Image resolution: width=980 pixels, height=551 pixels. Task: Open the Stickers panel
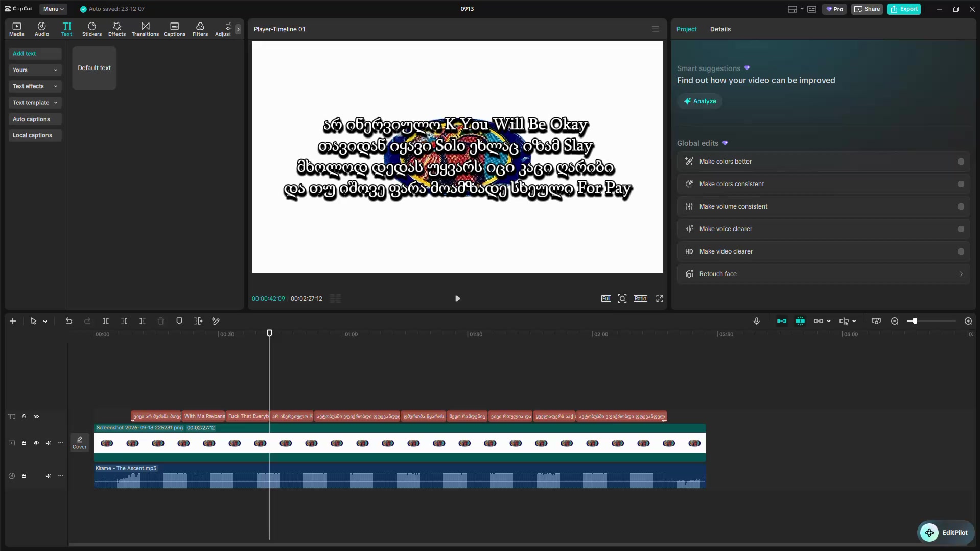coord(92,29)
